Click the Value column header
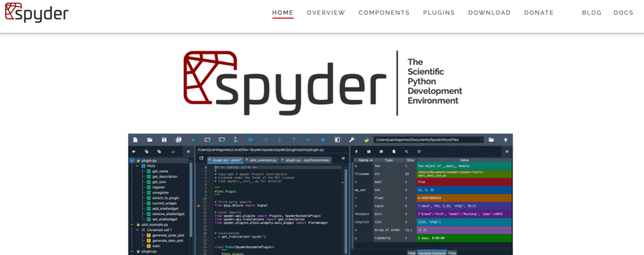 click(464, 160)
